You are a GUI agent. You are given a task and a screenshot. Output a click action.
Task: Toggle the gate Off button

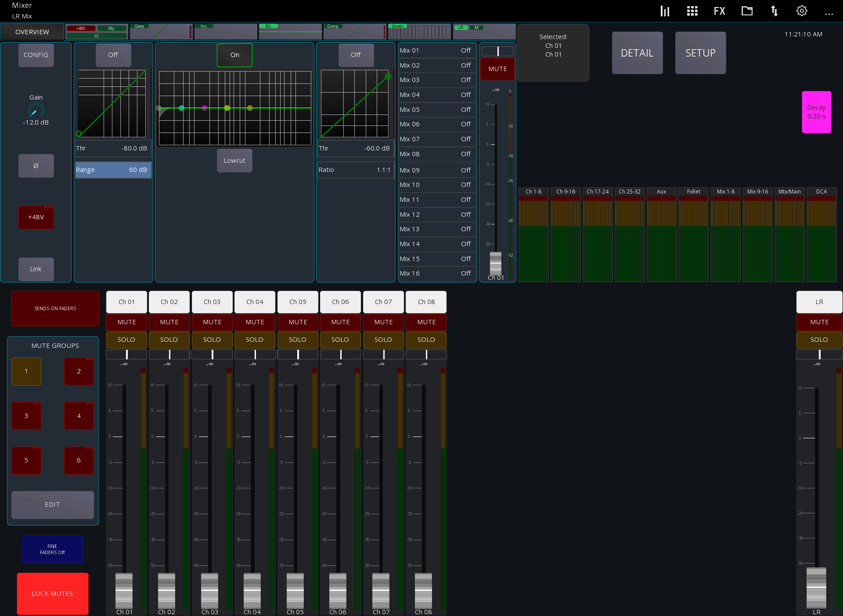pyautogui.click(x=113, y=55)
